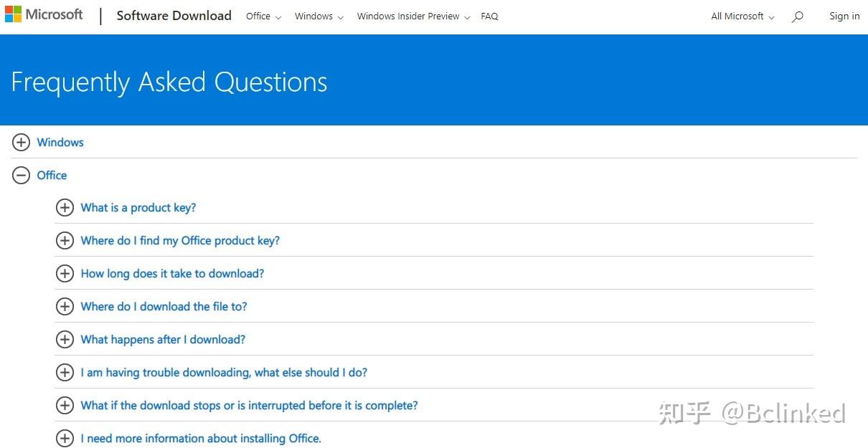Click the Frequently Asked Questions header banner
Viewport: 868px width, 448px height.
169,81
